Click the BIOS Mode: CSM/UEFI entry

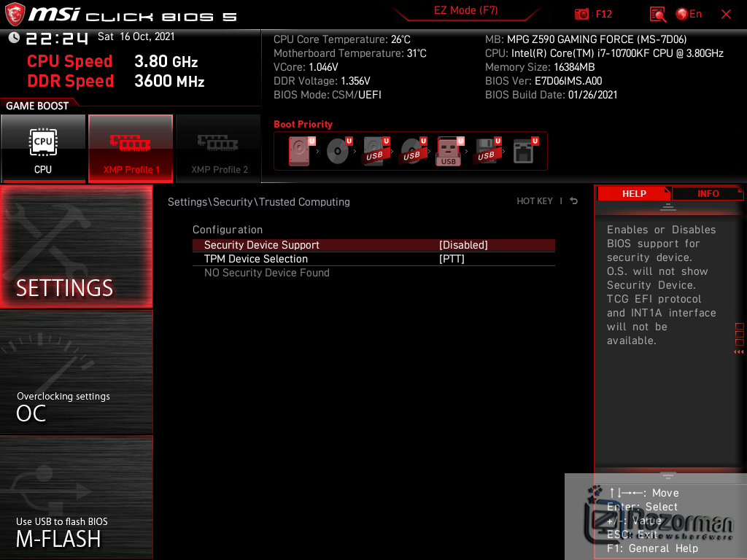coord(328,95)
